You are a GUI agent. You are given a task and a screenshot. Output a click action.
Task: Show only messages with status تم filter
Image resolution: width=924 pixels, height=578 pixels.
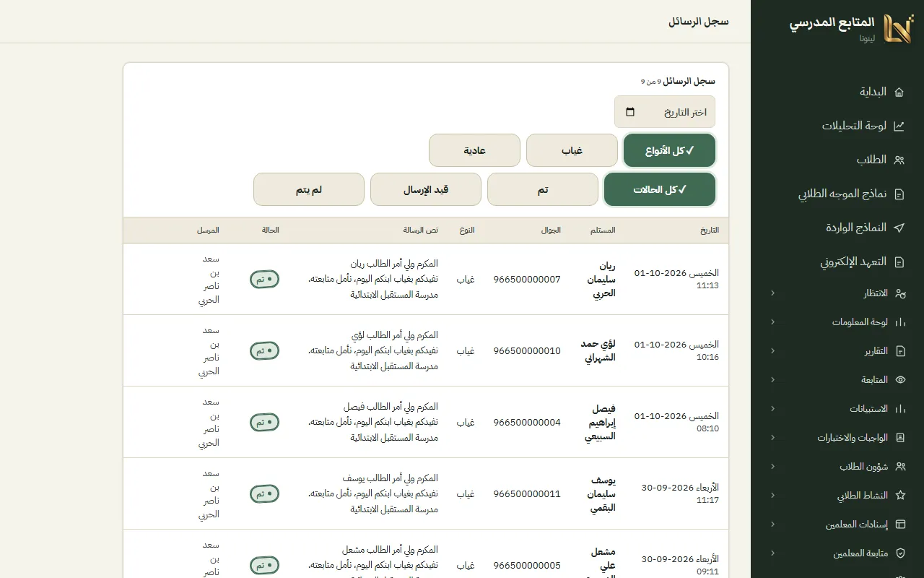click(543, 189)
